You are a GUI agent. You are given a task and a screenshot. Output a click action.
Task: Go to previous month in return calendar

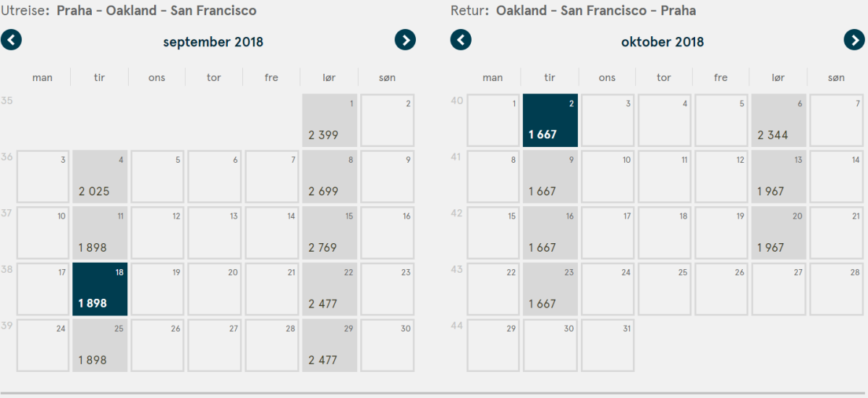[x=461, y=40]
